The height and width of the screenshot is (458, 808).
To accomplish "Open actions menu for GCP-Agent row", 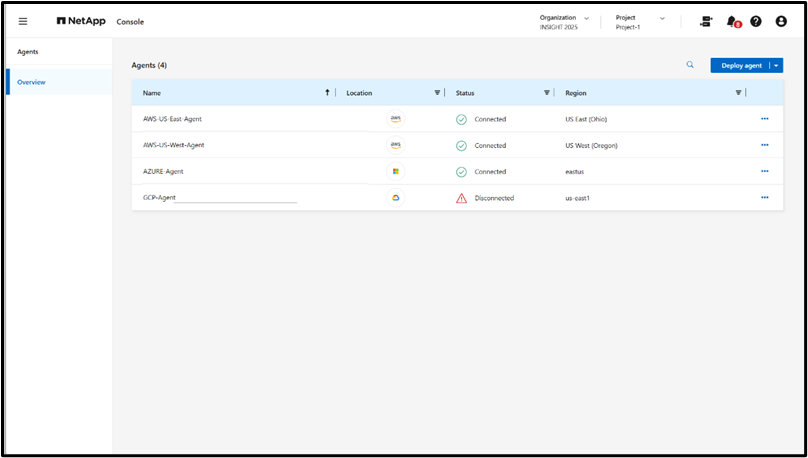I will point(764,198).
